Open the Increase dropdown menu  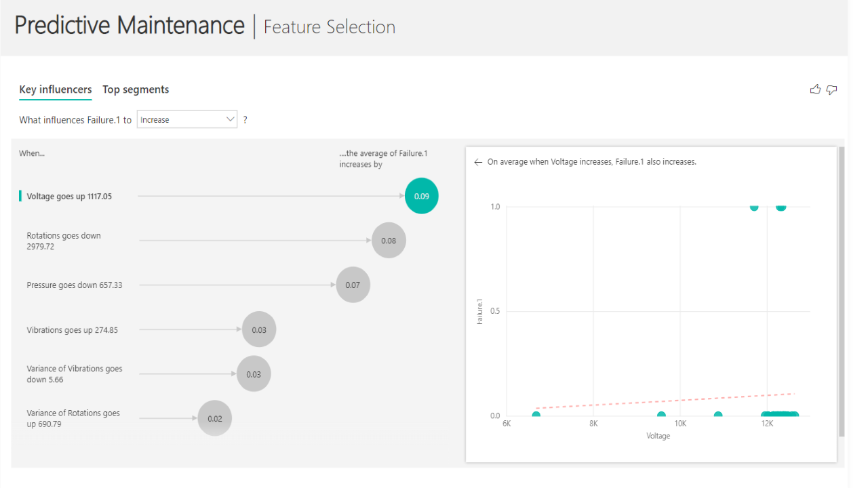point(186,120)
